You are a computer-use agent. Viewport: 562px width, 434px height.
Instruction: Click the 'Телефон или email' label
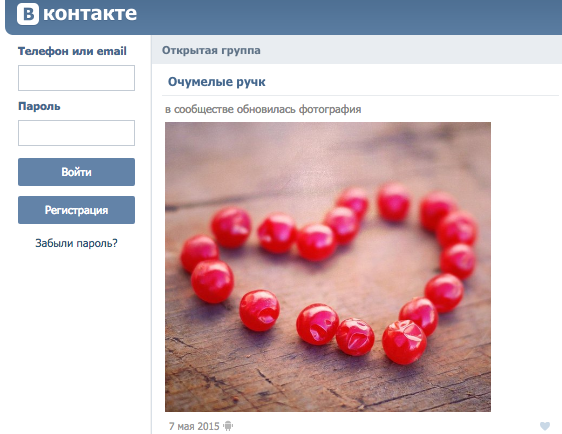click(x=72, y=51)
